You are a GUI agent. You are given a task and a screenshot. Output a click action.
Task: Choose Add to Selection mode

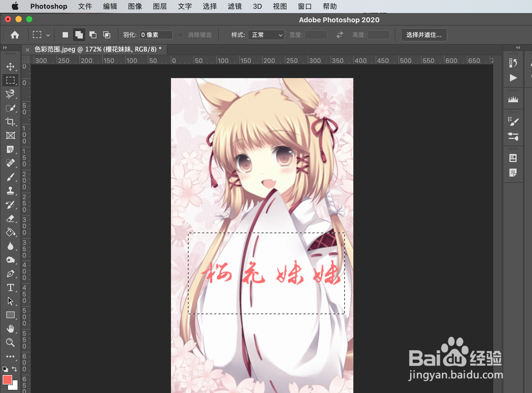point(79,35)
